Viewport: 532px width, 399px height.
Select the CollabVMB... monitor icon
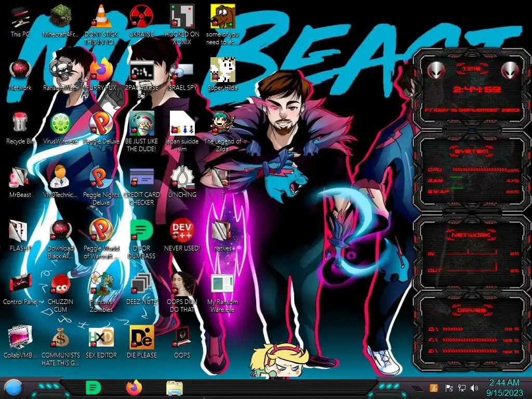click(x=20, y=338)
